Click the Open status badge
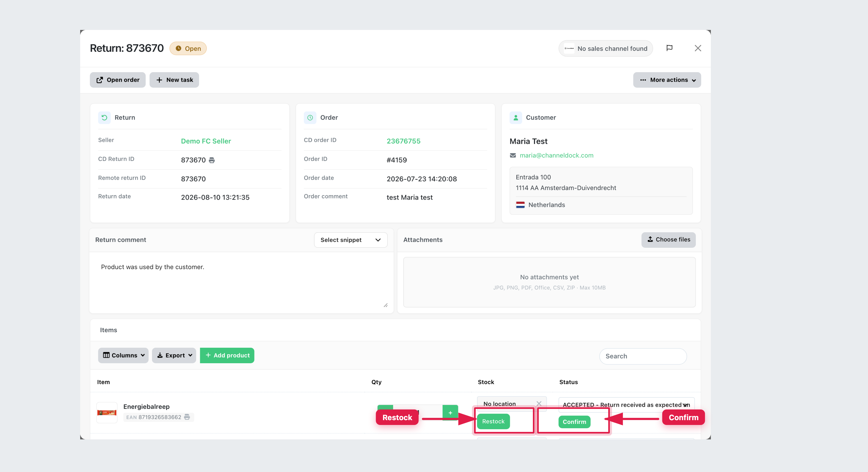The width and height of the screenshot is (868, 472). click(188, 49)
